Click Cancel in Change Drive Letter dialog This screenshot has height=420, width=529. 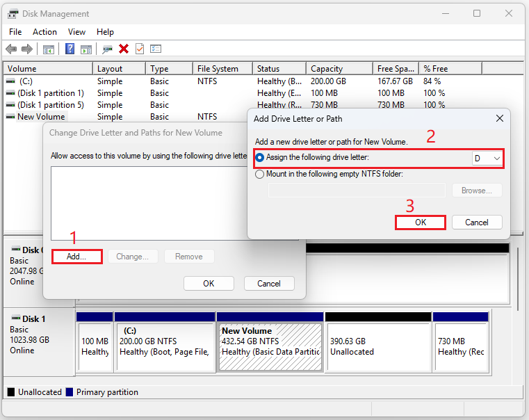point(269,284)
